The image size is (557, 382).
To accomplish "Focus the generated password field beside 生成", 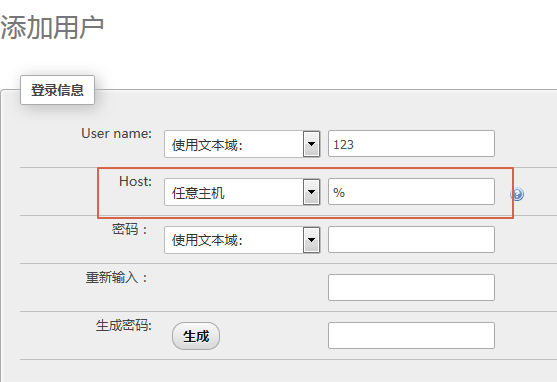I will click(x=411, y=335).
